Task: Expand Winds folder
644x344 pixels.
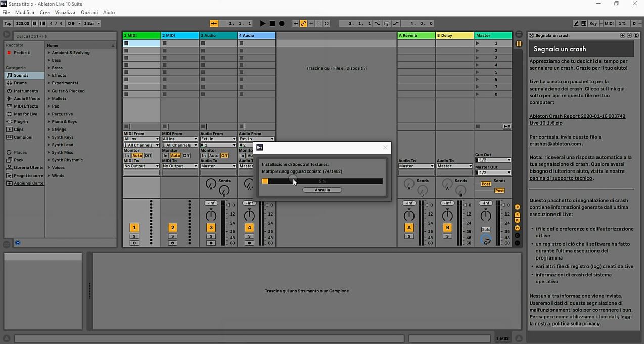Action: click(49, 176)
